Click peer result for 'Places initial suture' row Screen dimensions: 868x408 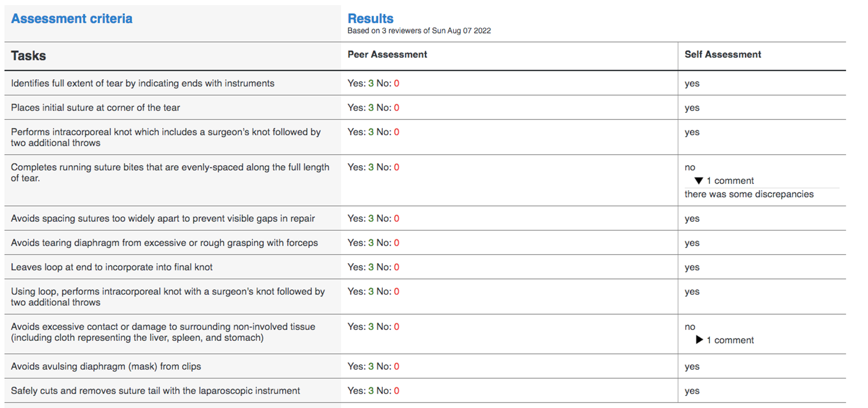click(373, 108)
